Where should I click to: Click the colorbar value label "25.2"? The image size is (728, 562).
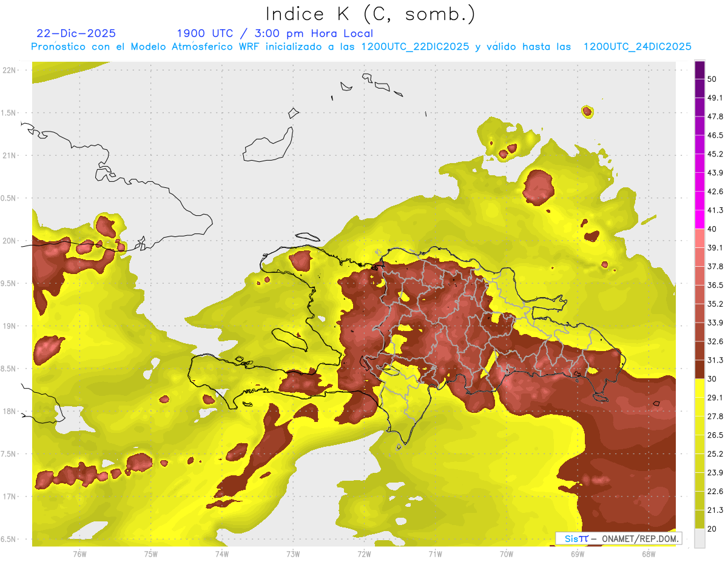pyautogui.click(x=715, y=454)
